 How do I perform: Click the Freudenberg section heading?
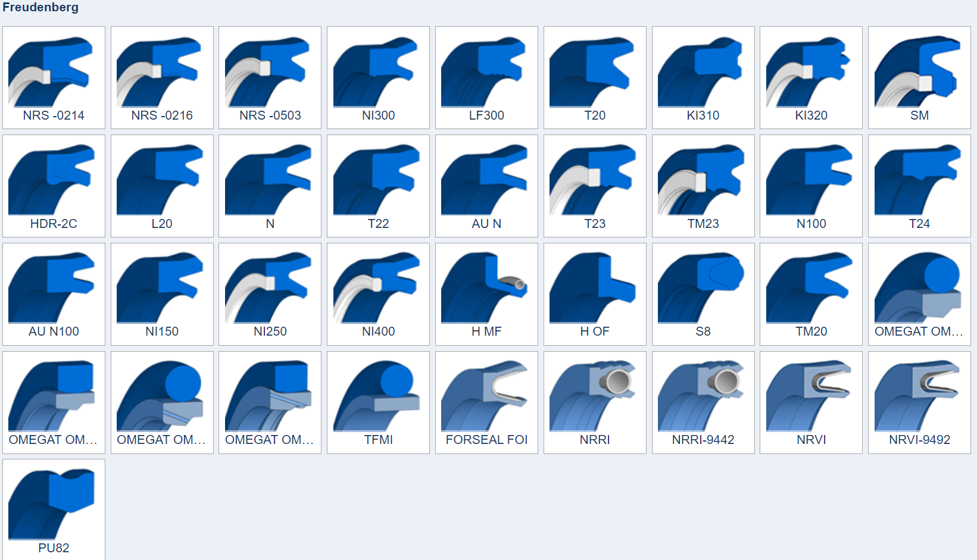40,8
